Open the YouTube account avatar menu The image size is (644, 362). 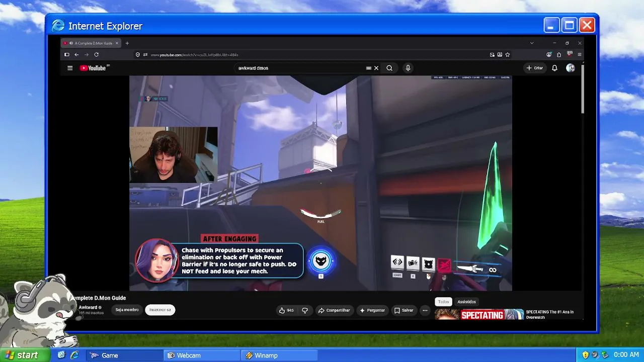[570, 68]
